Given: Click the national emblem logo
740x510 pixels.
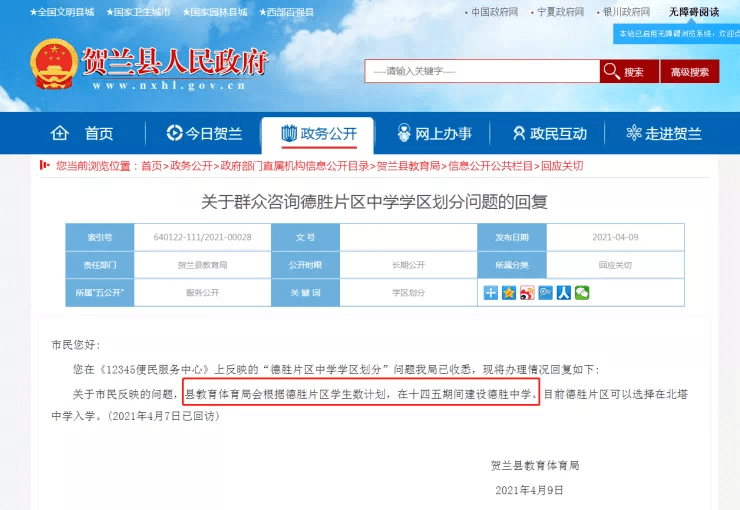Looking at the screenshot, I should pyautogui.click(x=54, y=64).
